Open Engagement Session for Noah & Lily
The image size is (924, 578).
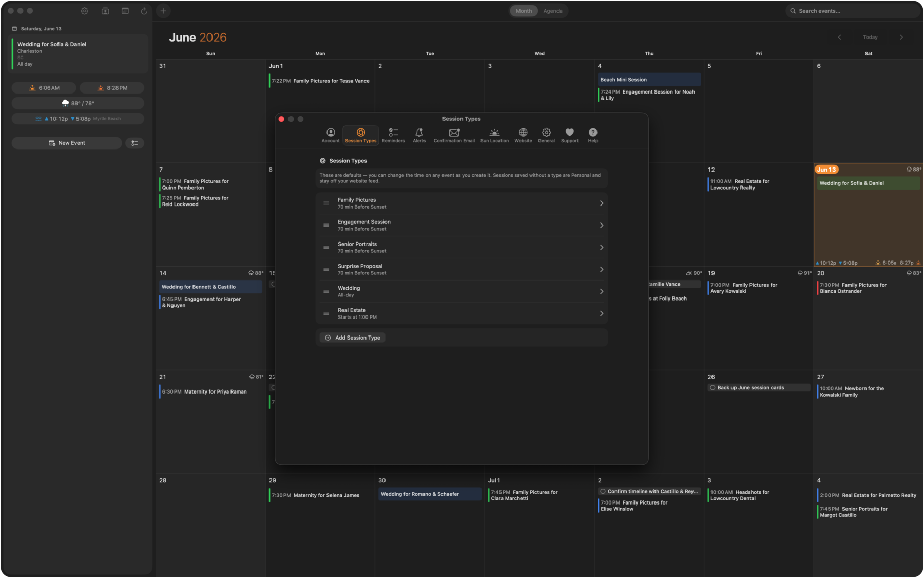[648, 95]
